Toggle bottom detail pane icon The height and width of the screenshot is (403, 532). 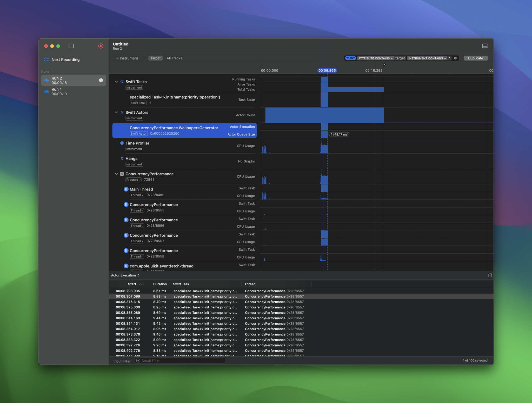point(485,46)
